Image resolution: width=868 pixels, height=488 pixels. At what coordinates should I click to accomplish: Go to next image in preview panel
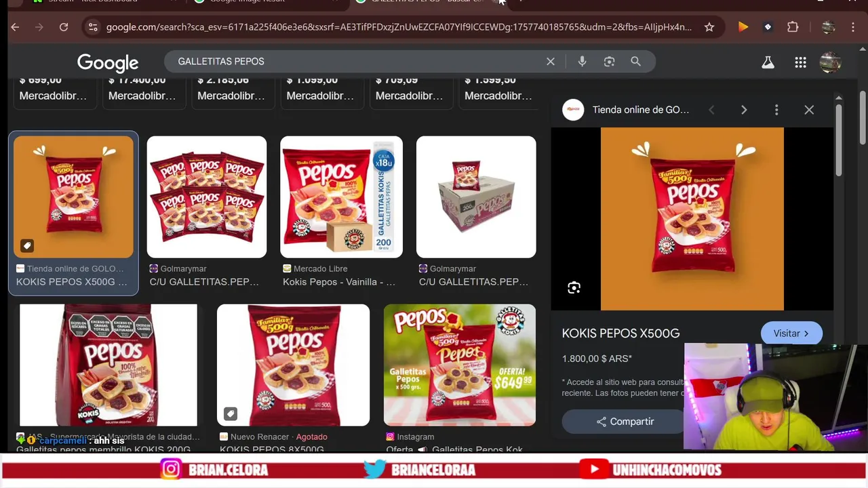[x=744, y=110]
